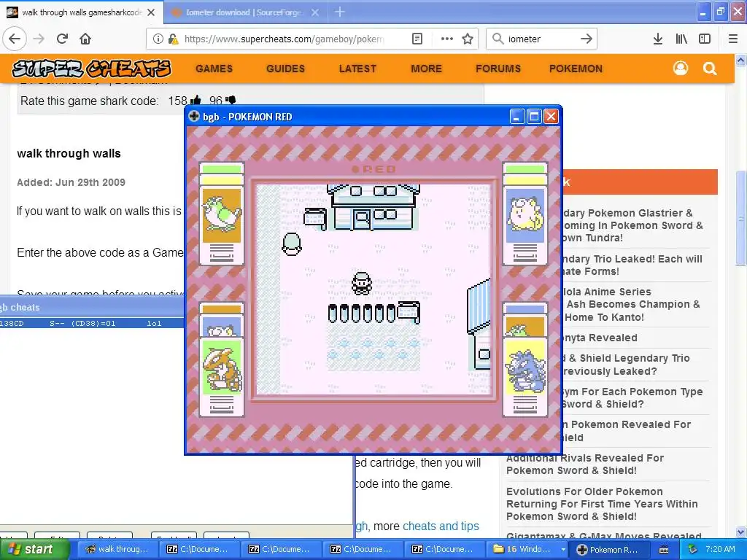Open Firefox hamburger menu
The width and height of the screenshot is (747, 560).
tap(733, 39)
